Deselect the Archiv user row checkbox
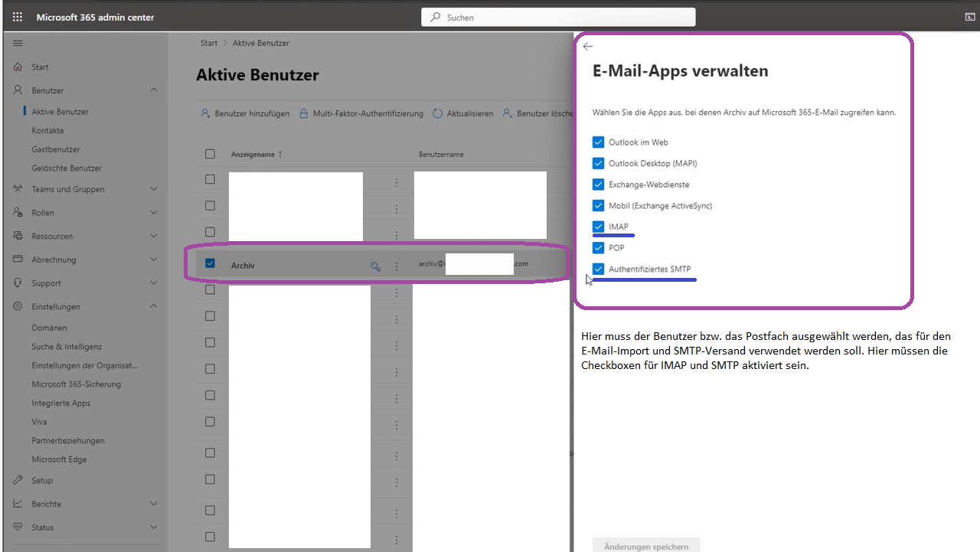 pos(210,263)
